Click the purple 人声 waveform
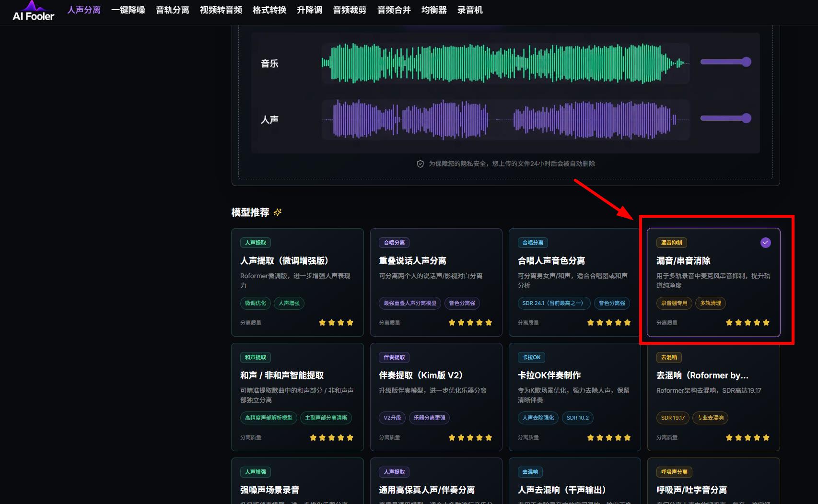Screen dimensions: 818x504 (x=505, y=119)
